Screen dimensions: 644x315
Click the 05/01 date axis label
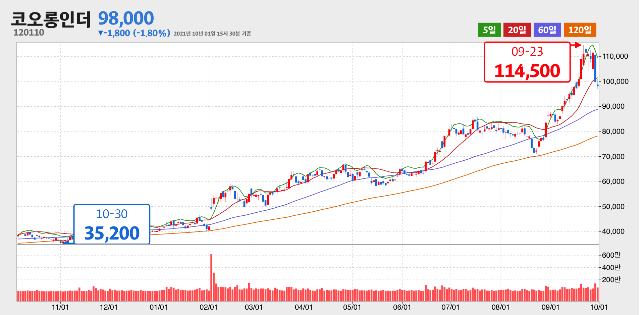[352, 307]
